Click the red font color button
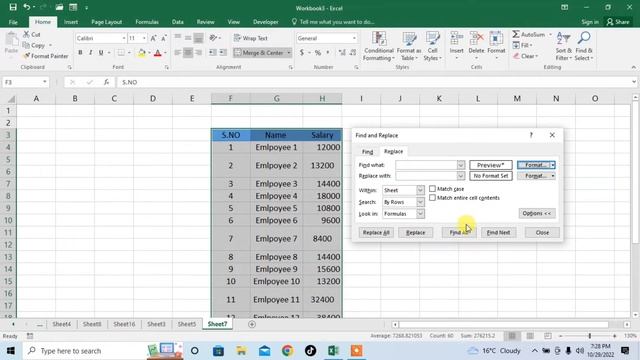This screenshot has height=360, width=640. tap(158, 53)
